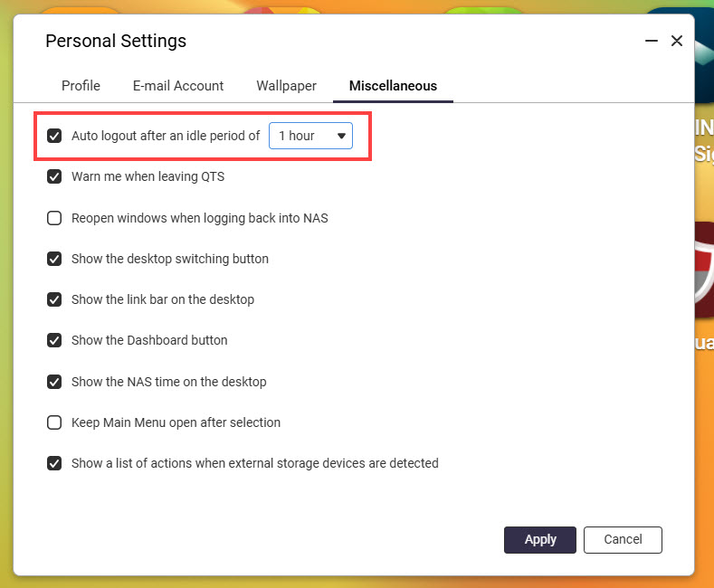Screen dimensions: 714x588
Task: Click the red shield desktop icon
Action: coord(703,270)
